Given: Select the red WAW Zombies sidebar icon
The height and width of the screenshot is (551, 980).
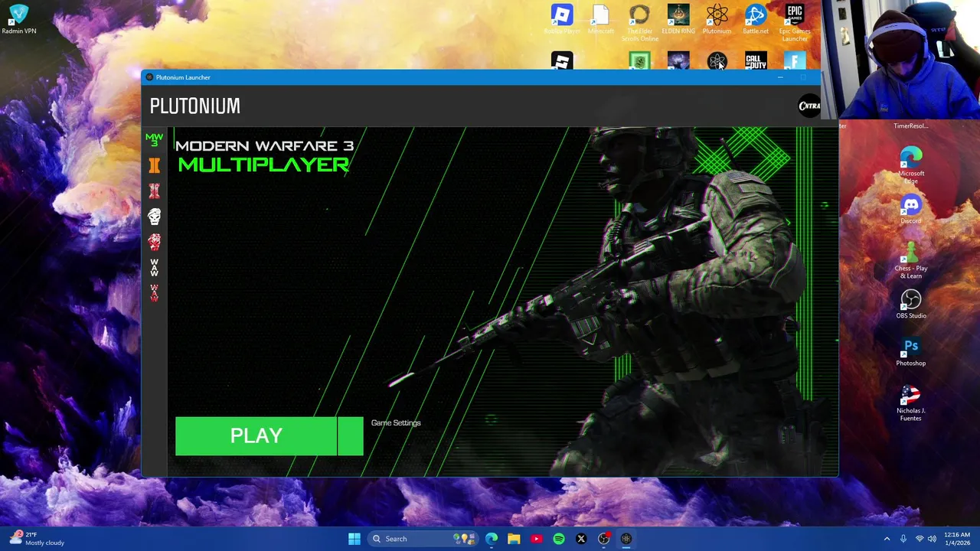Looking at the screenshot, I should [x=154, y=293].
